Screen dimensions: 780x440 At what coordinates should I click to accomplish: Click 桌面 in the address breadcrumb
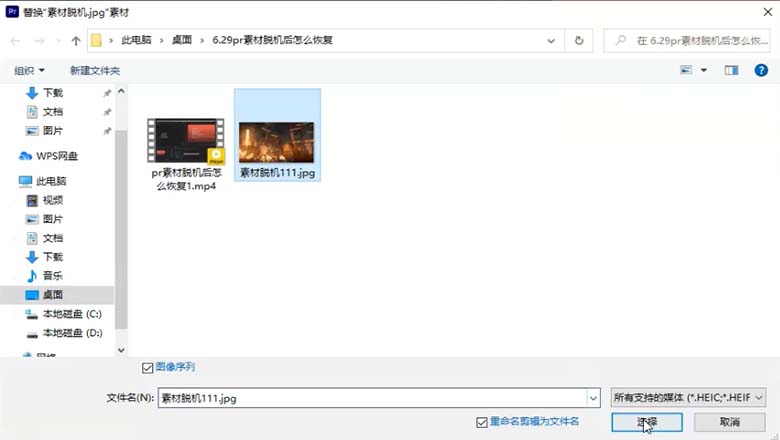point(182,40)
